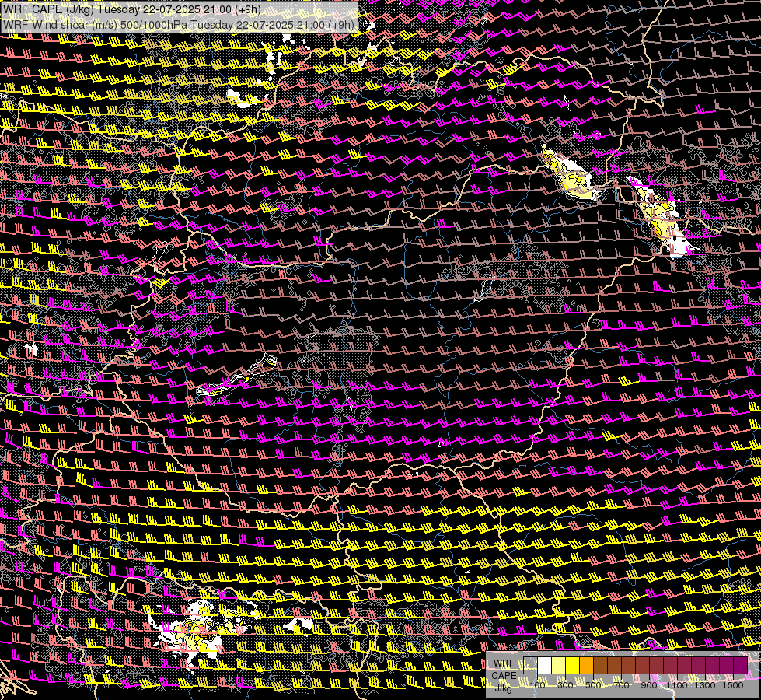Select the orange CAPE legend swatch
The height and width of the screenshot is (700, 761).
pyautogui.click(x=586, y=666)
